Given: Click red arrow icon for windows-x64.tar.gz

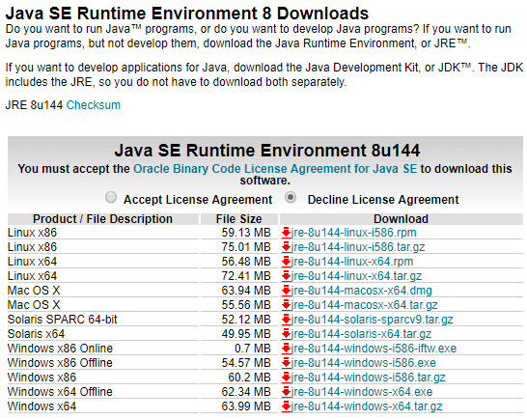Looking at the screenshot, I should pos(286,406).
